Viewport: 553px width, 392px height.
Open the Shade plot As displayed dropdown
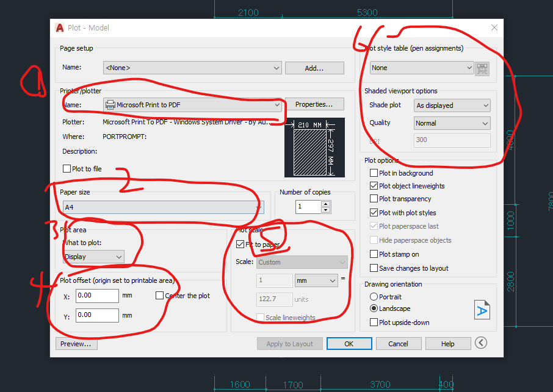click(x=452, y=105)
